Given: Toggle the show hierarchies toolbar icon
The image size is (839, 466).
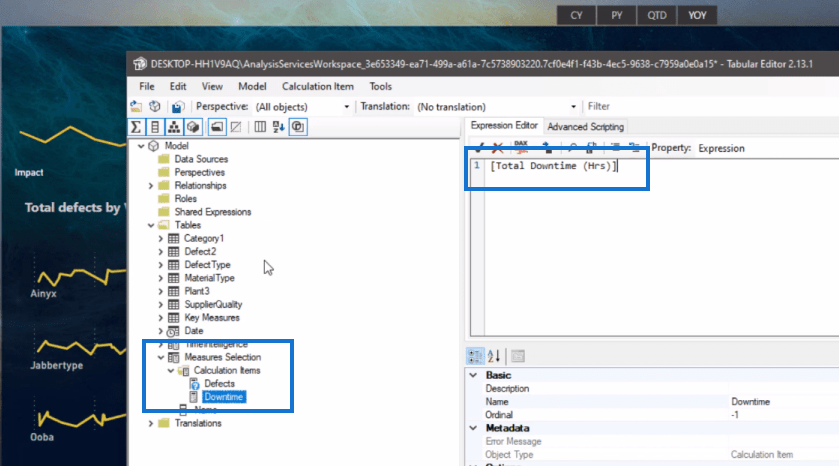Looking at the screenshot, I should pyautogui.click(x=171, y=127).
